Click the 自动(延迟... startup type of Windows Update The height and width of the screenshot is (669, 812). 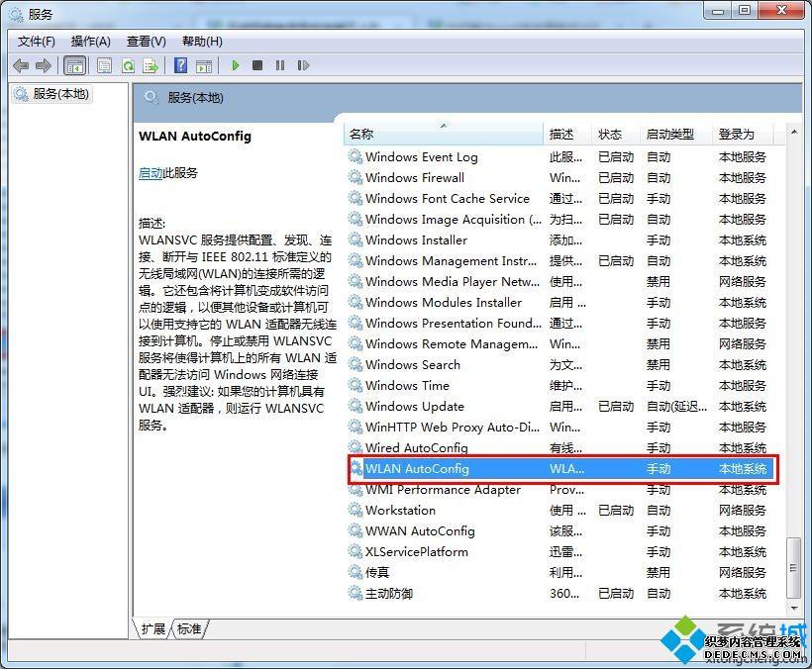coord(677,406)
